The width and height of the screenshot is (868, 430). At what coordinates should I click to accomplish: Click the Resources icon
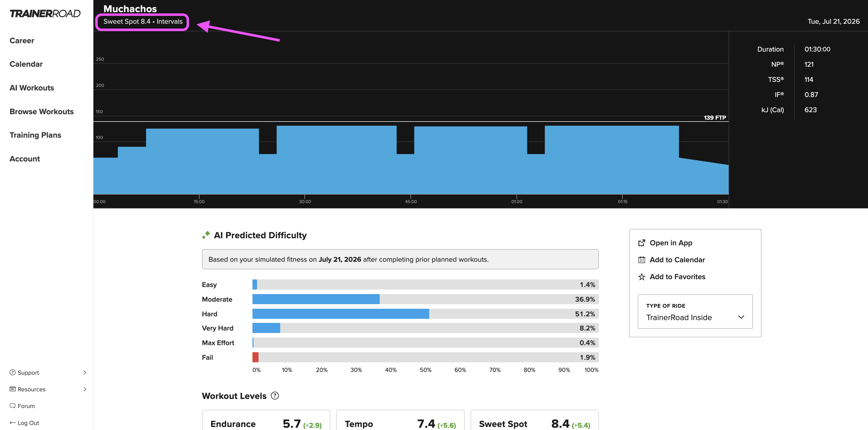pyautogui.click(x=12, y=389)
